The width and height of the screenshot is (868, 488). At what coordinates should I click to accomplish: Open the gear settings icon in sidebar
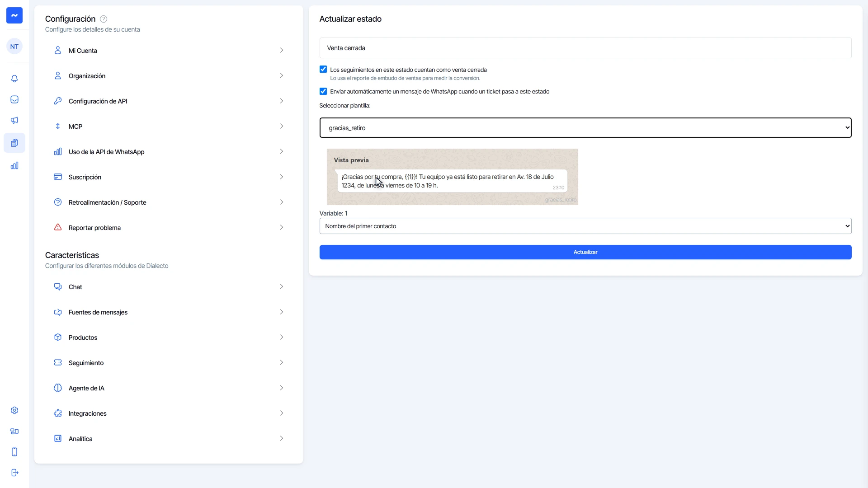(14, 410)
